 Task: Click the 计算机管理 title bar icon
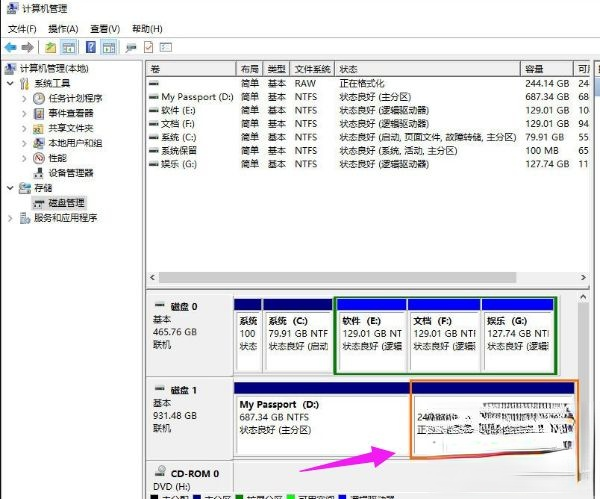coord(13,8)
